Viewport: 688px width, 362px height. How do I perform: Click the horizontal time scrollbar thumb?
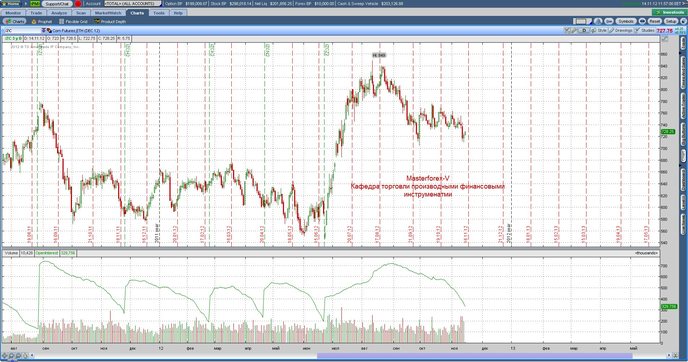tap(475, 355)
